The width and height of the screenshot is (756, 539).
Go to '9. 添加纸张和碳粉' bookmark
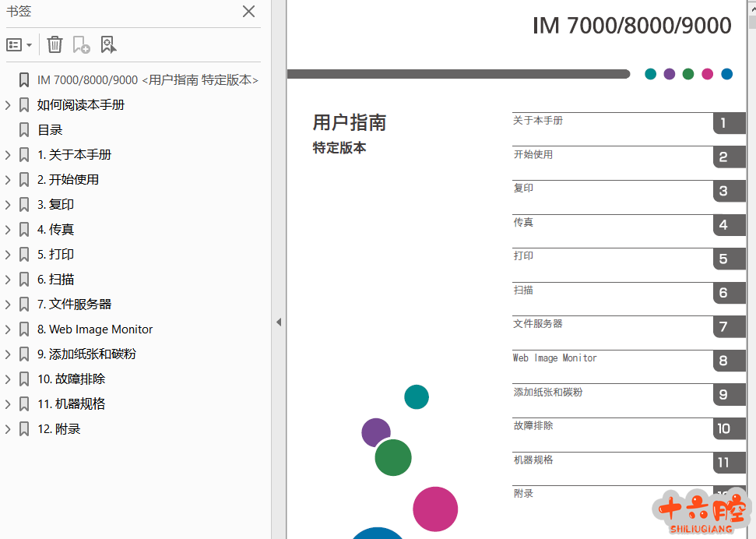pyautogui.click(x=86, y=354)
